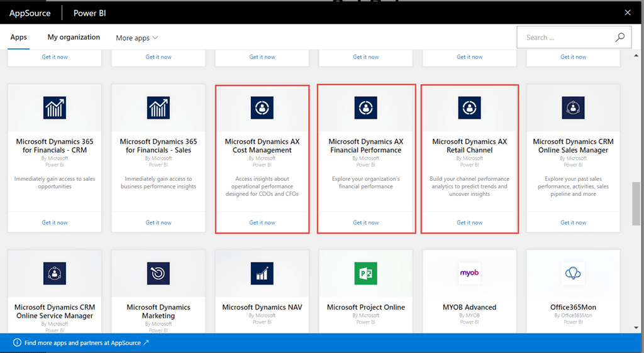
Task: Select the Microsoft Dynamics NAV title
Action: (262, 307)
